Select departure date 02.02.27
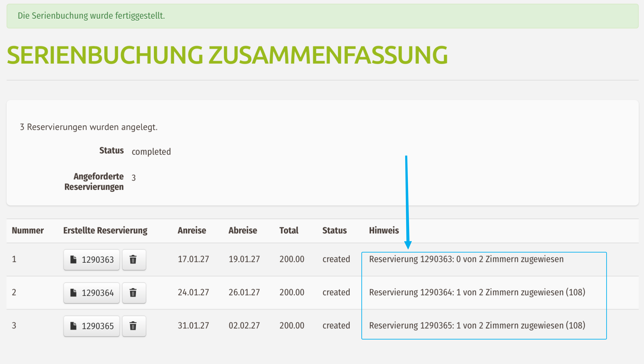The height and width of the screenshot is (364, 644). pyautogui.click(x=244, y=325)
